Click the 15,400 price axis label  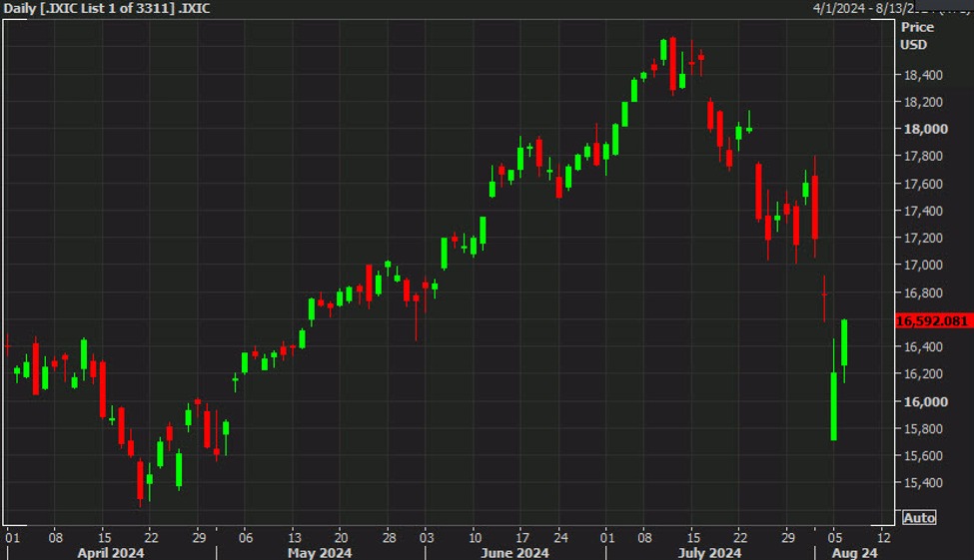pos(922,483)
